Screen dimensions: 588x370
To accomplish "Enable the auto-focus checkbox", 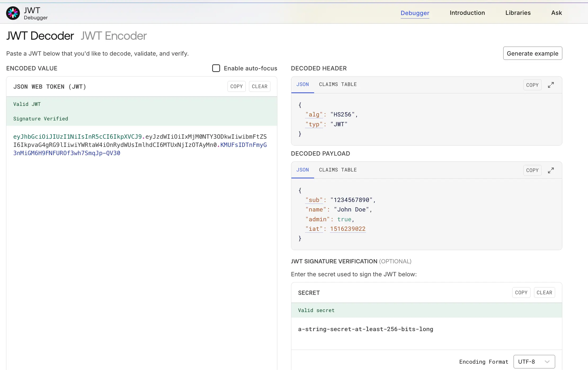I will (x=216, y=68).
